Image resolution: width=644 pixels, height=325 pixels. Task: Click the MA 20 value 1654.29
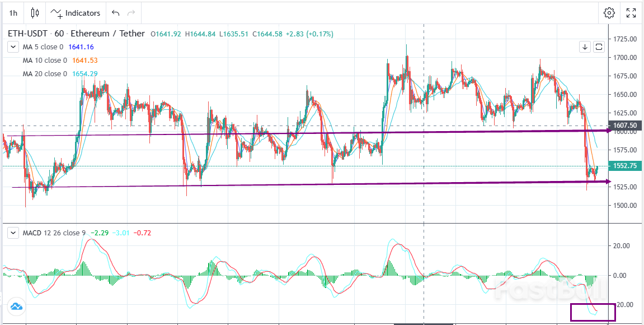(x=84, y=74)
